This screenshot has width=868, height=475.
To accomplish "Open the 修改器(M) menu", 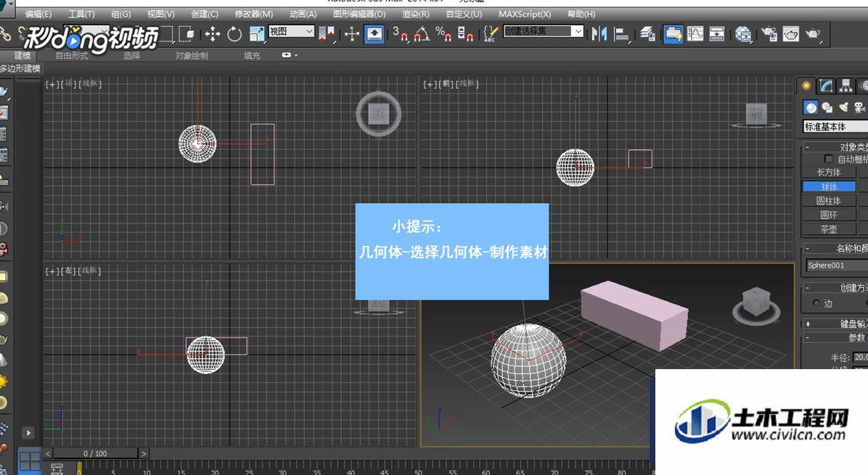I will (x=254, y=14).
